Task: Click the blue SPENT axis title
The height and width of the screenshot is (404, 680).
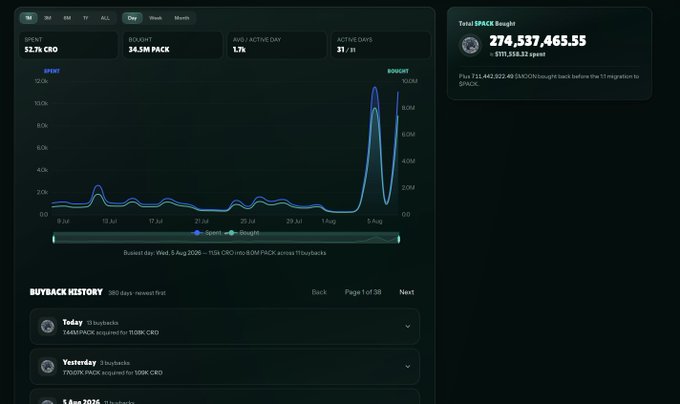Action: (52, 71)
